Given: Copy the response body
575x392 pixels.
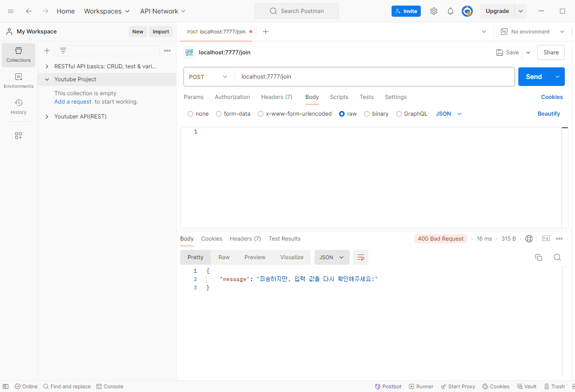Looking at the screenshot, I should coord(539,257).
